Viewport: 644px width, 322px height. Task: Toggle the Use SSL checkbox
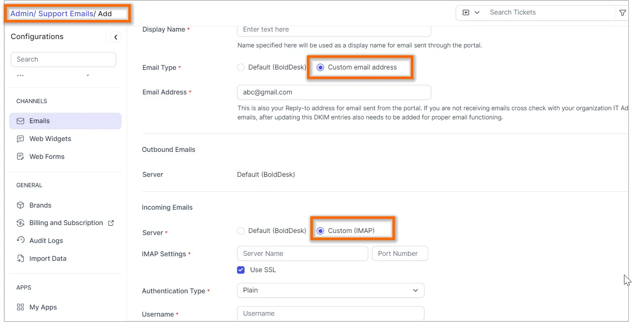tap(241, 270)
